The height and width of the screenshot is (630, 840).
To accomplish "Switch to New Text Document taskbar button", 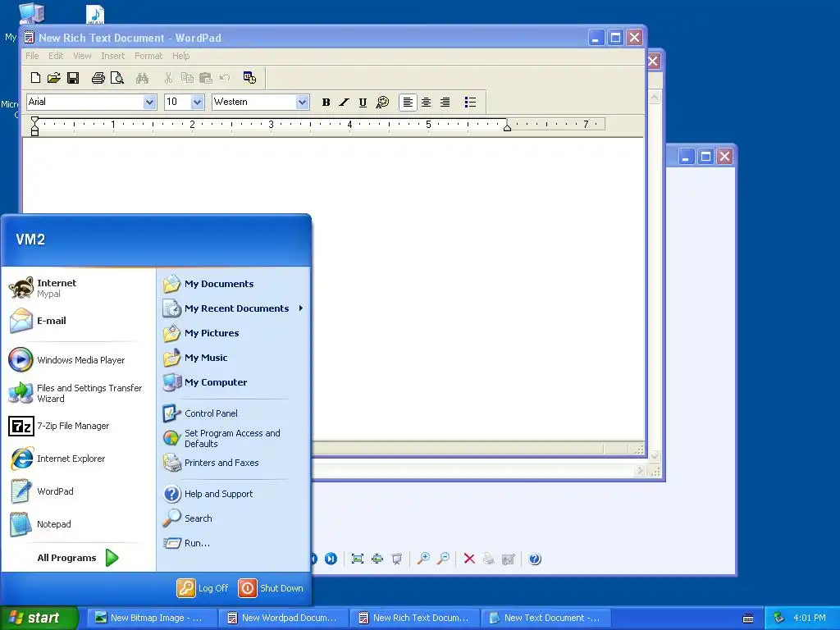I will click(x=546, y=618).
